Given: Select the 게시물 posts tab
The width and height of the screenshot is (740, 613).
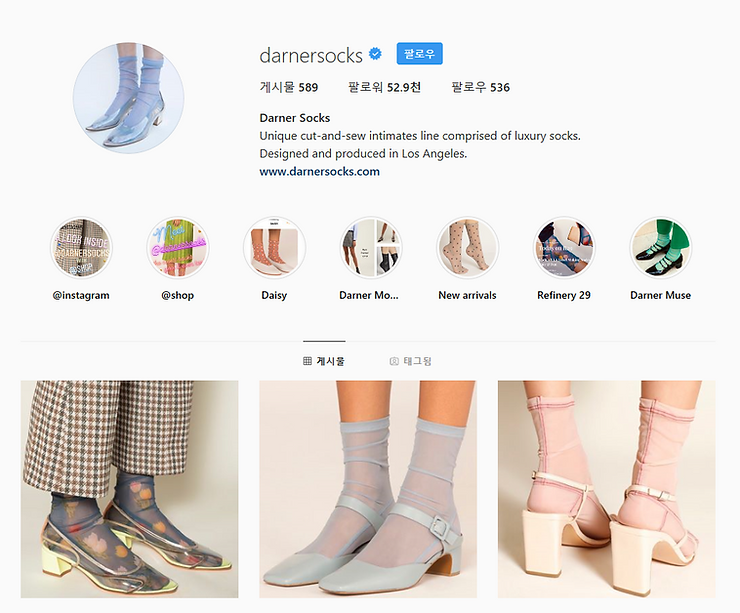Looking at the screenshot, I should point(324,361).
